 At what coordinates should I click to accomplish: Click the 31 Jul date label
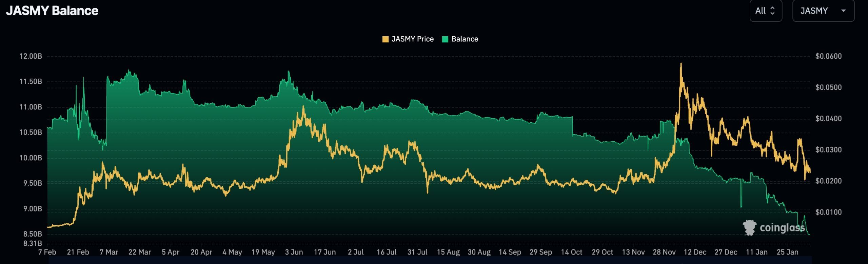(417, 252)
